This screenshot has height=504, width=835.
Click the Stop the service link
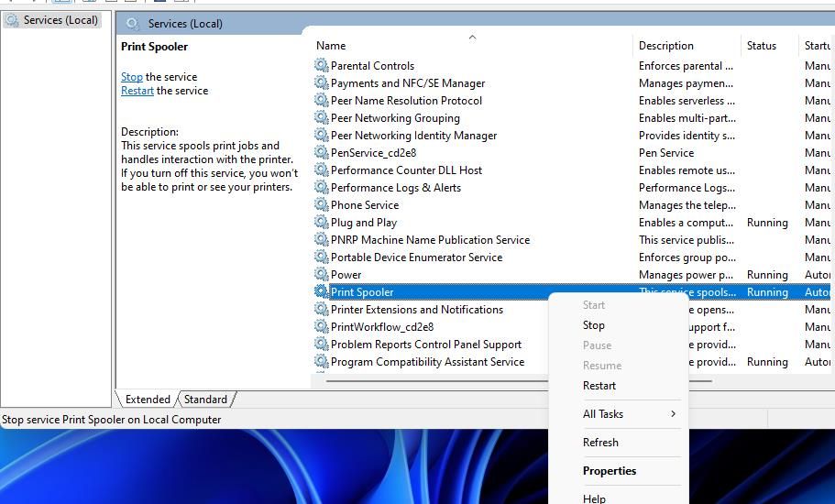click(x=132, y=77)
